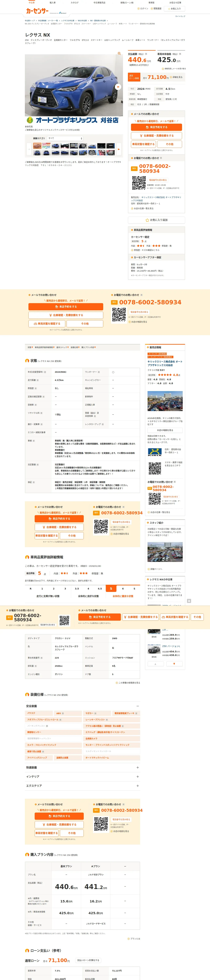Jump to 装備仕様 via the anchor bar
The width and height of the screenshot is (210, 980).
(75, 347)
